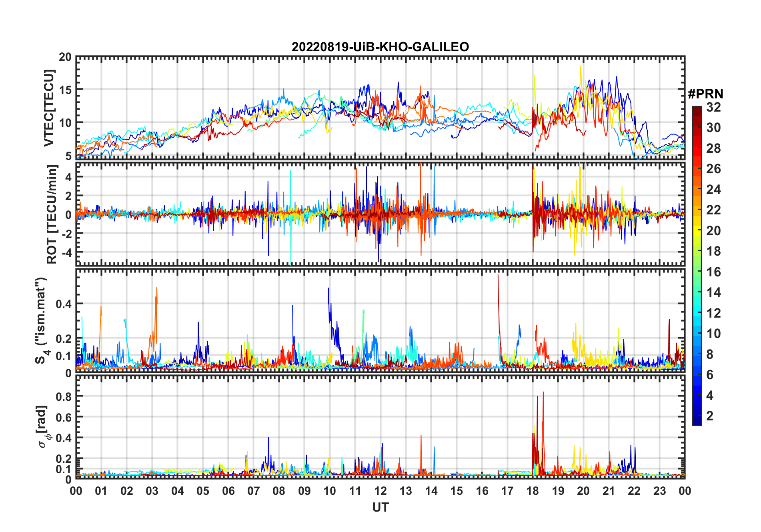Click the sigma-phi [rad] y-axis label

click(x=44, y=426)
